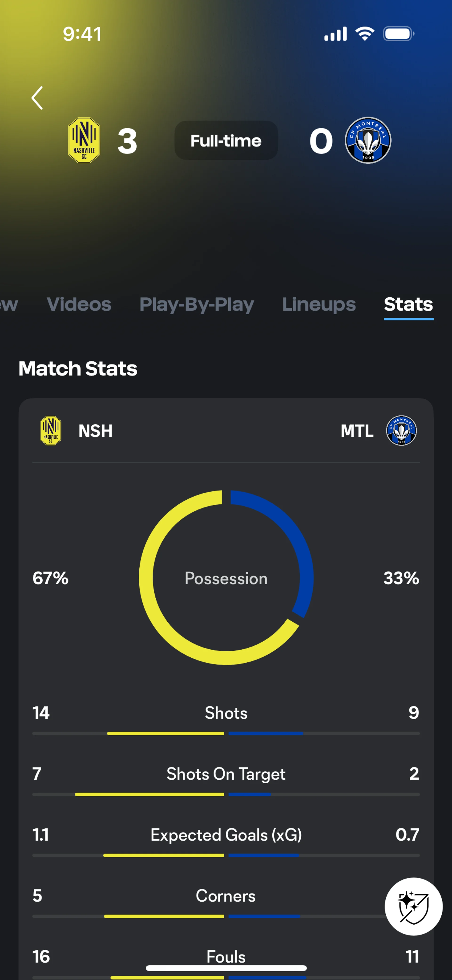Tap the battery status icon
452x980 pixels.
coord(398,34)
